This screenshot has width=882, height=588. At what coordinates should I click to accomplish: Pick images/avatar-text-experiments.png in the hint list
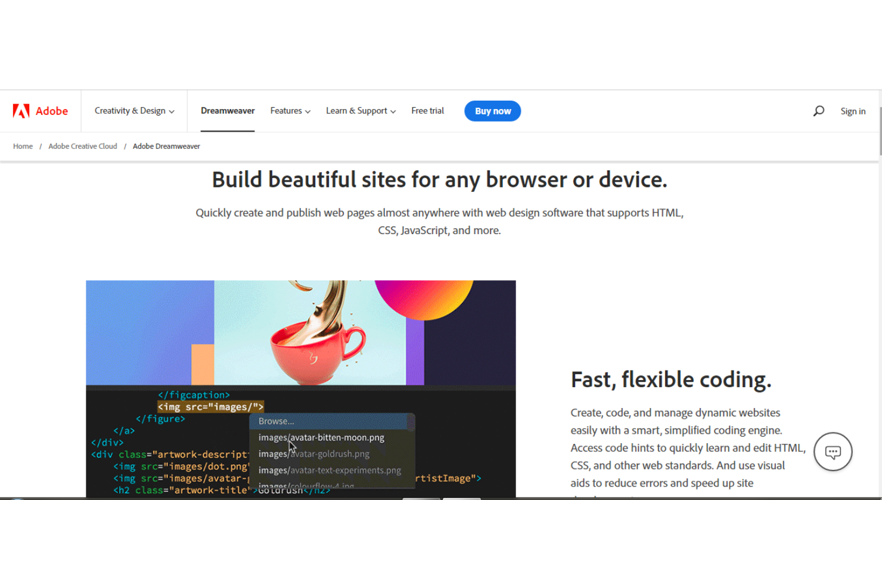click(330, 471)
